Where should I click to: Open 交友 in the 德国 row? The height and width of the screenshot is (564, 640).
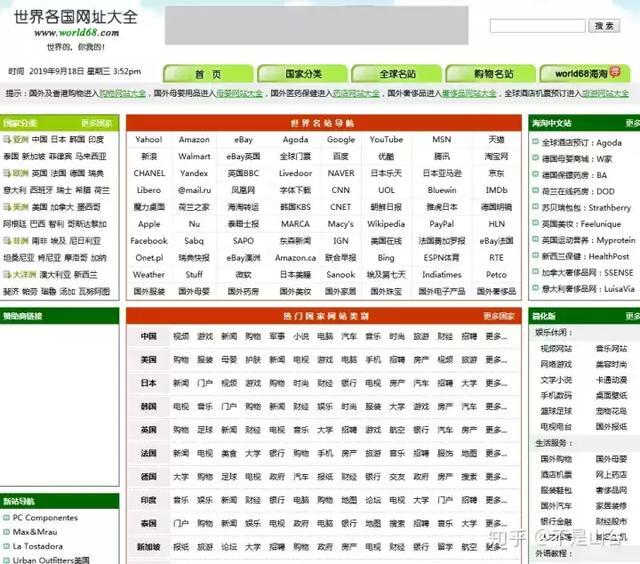[x=397, y=477]
